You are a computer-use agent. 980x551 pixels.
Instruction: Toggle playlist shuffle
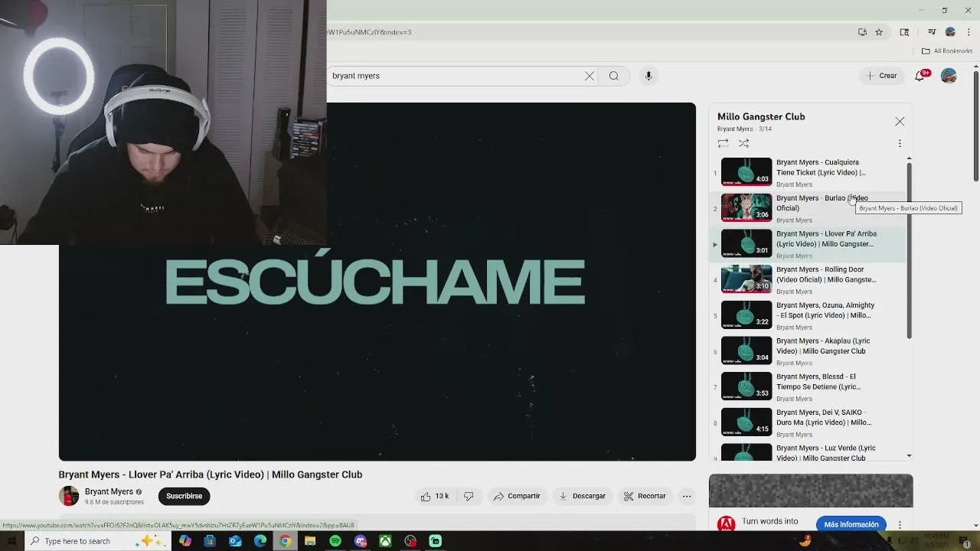tap(743, 143)
